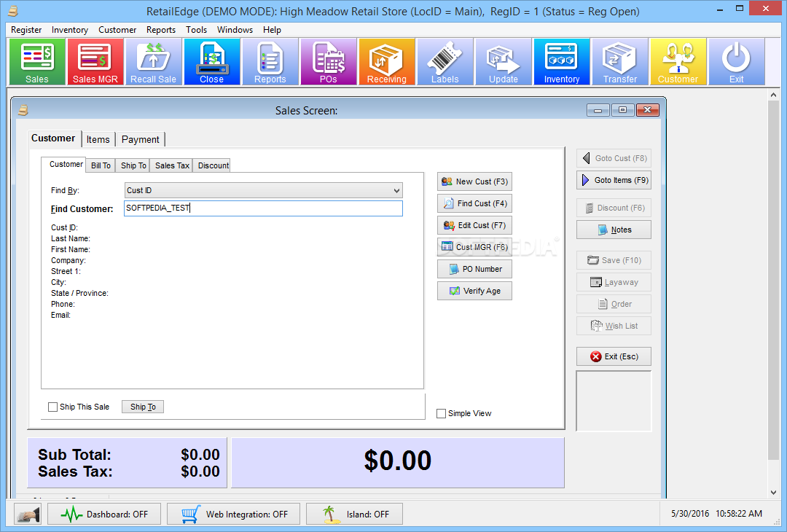Switch to the Payment tab
This screenshot has height=532, width=787.
[141, 139]
